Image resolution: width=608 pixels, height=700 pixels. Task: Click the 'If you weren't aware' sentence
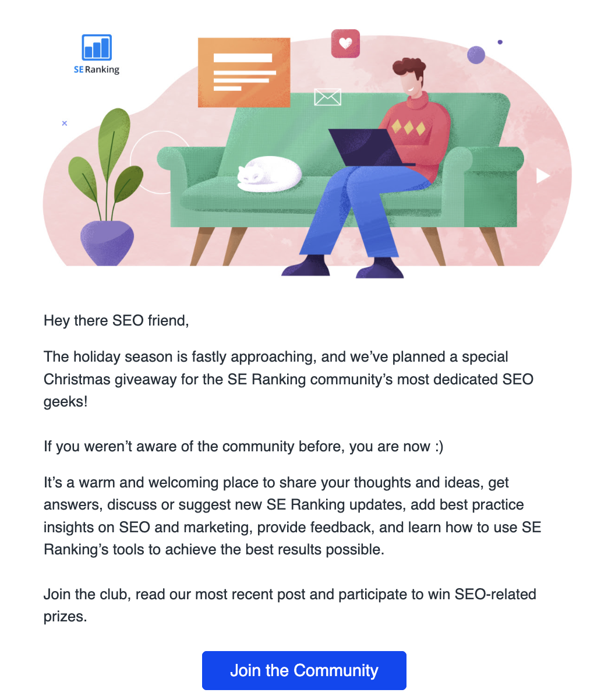[243, 447]
